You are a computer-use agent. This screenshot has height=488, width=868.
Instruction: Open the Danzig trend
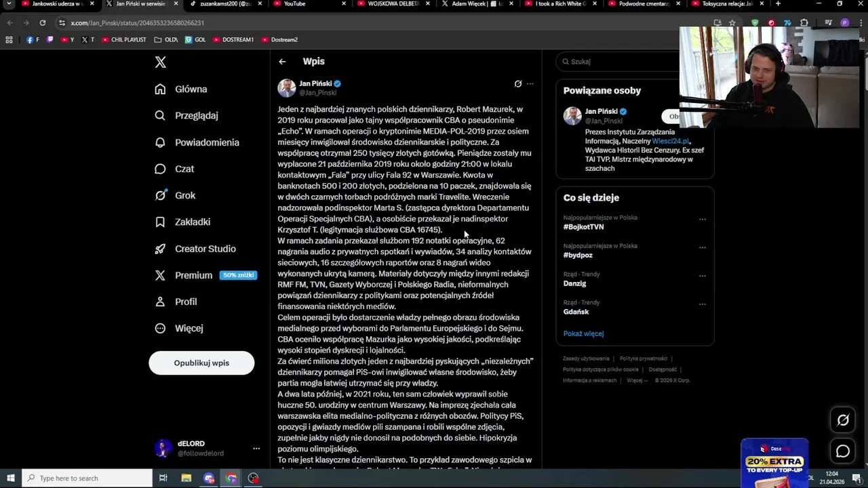[x=574, y=283]
